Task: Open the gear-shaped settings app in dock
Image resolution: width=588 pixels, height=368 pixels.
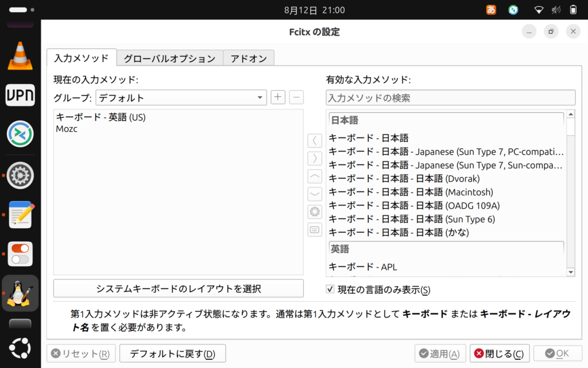Action: coord(20,175)
